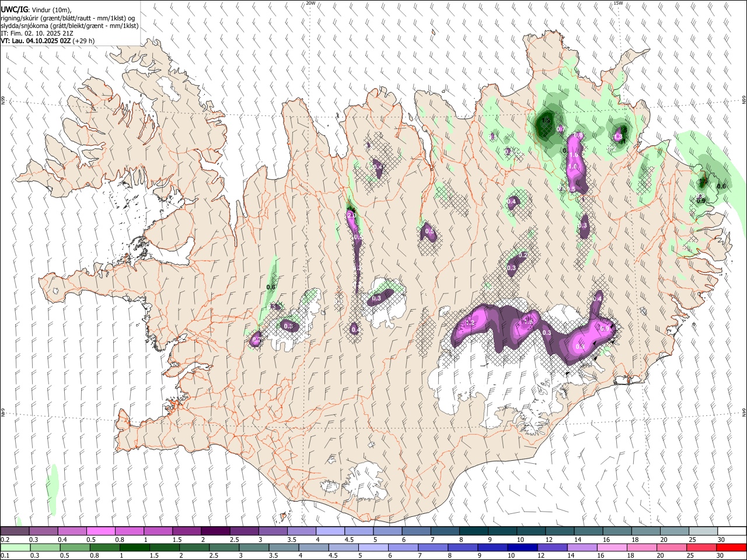Viewport: 747px width, 560px height.
Task: Click the white swatch after 30 in the purple-scale row
Action: [x=732, y=531]
